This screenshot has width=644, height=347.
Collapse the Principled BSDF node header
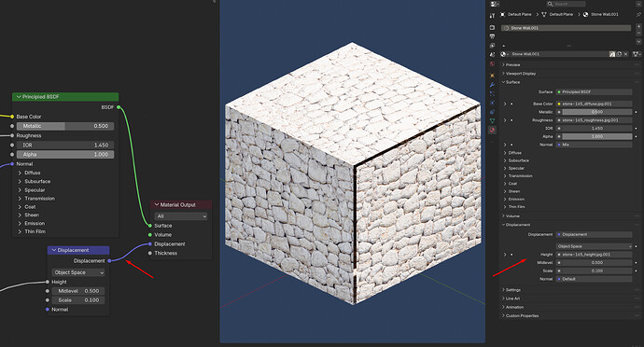(19, 96)
